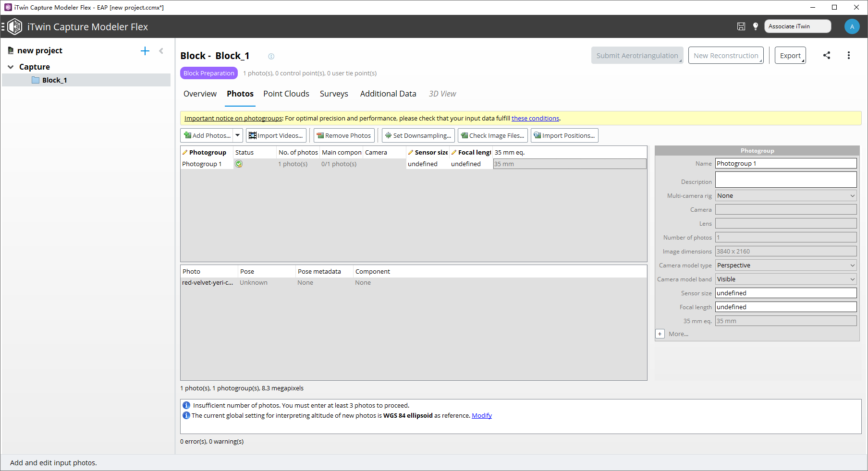The height and width of the screenshot is (471, 868).
Task: Switch to the Surveys tab
Action: click(x=334, y=94)
